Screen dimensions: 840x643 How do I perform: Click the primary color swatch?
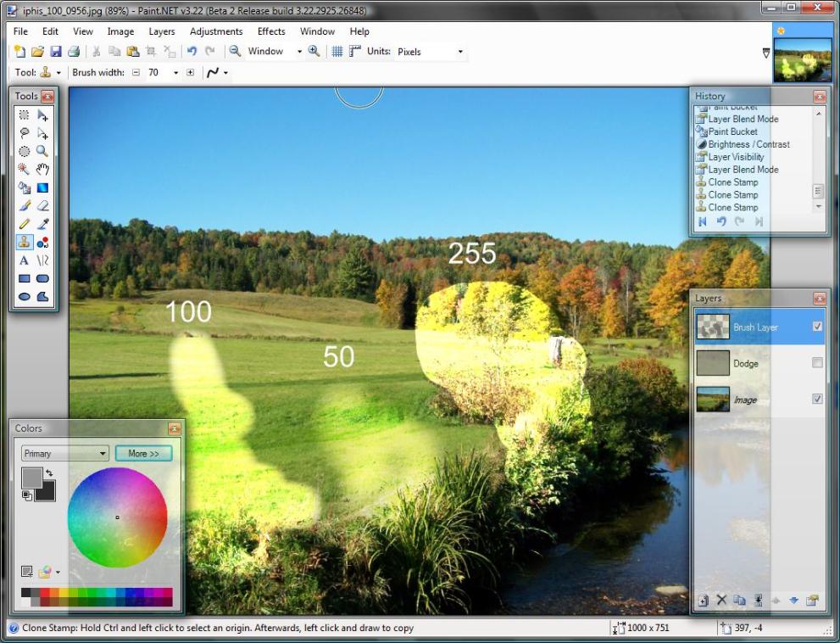pos(31,477)
